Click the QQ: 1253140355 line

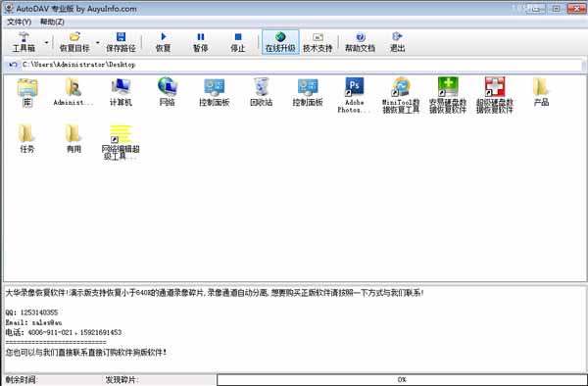[x=31, y=313]
